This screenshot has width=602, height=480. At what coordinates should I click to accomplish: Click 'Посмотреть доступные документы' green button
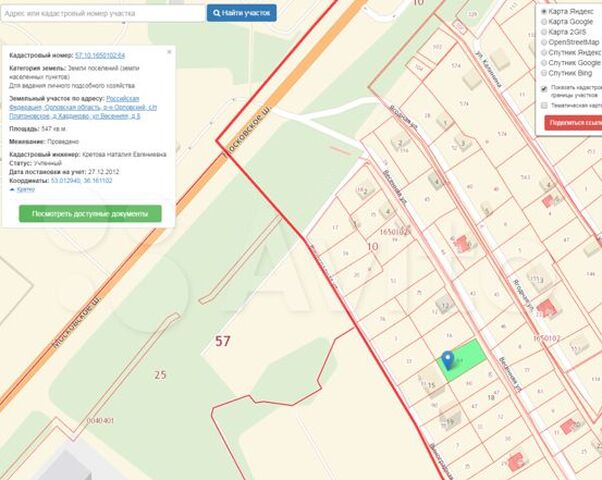(90, 214)
